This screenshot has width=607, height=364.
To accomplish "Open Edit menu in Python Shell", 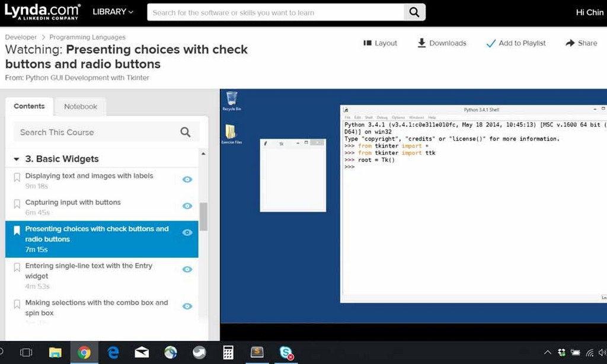I will [x=357, y=117].
